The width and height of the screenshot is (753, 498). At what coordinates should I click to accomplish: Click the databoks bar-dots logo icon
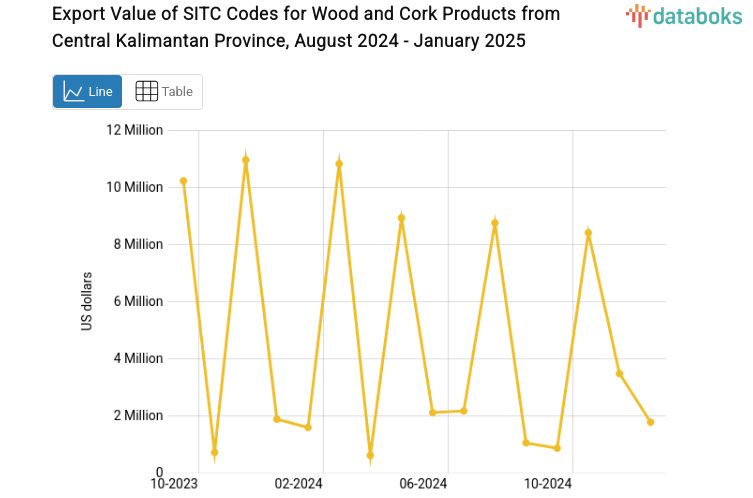(x=637, y=15)
